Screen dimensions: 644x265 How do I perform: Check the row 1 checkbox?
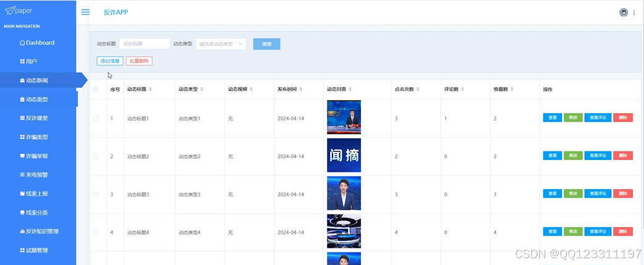(x=96, y=119)
